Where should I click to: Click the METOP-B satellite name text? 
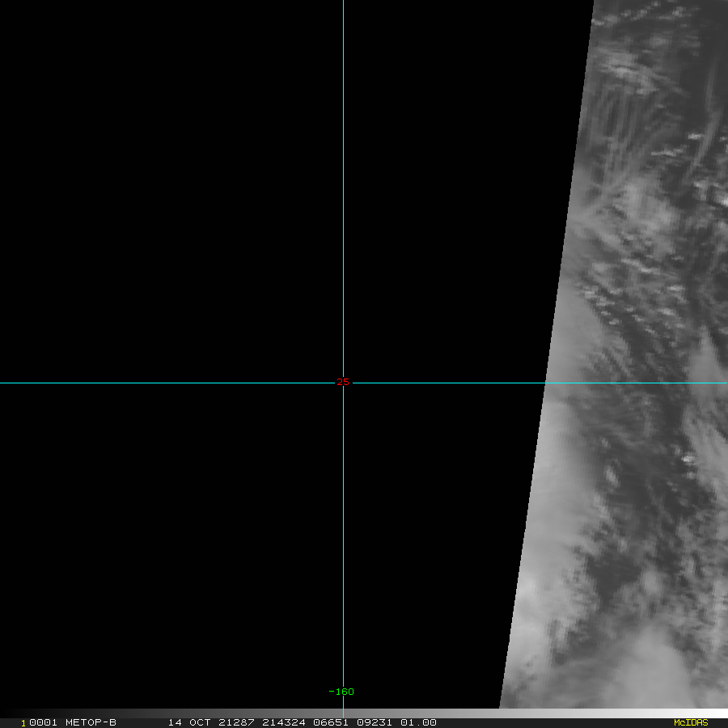pyautogui.click(x=91, y=722)
